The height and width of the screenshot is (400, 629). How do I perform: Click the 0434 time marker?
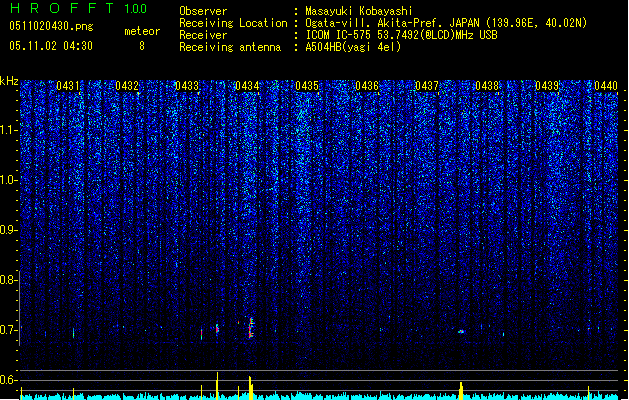coord(247,86)
